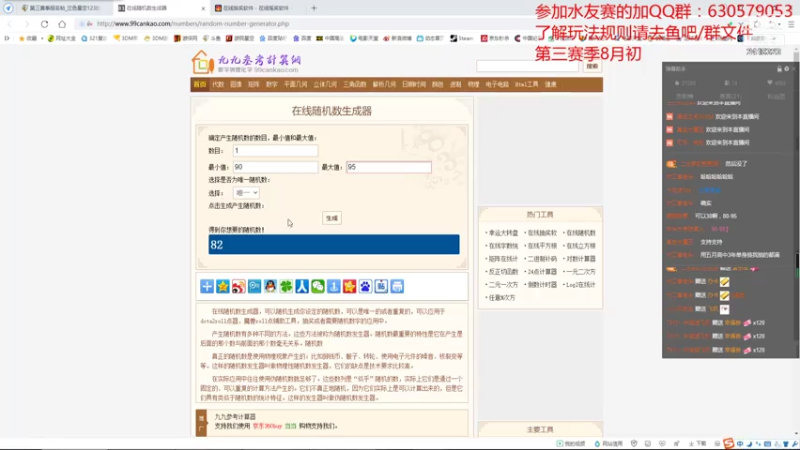Open the 唯一 unique selection dropdown
Image resolution: width=800 pixels, height=450 pixels.
click(x=246, y=193)
